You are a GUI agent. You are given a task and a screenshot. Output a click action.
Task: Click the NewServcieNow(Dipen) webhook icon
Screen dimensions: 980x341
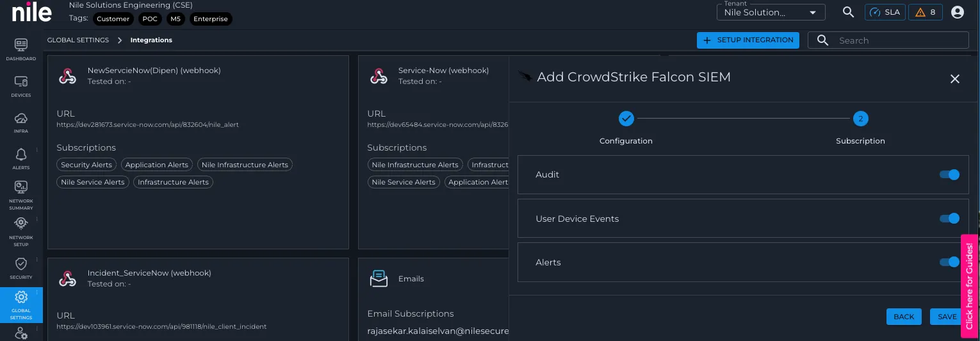(67, 76)
